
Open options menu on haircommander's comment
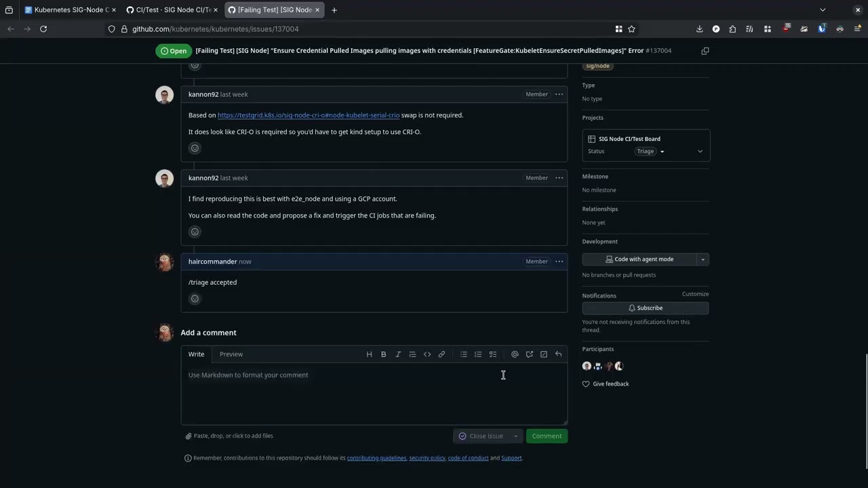coord(559,262)
